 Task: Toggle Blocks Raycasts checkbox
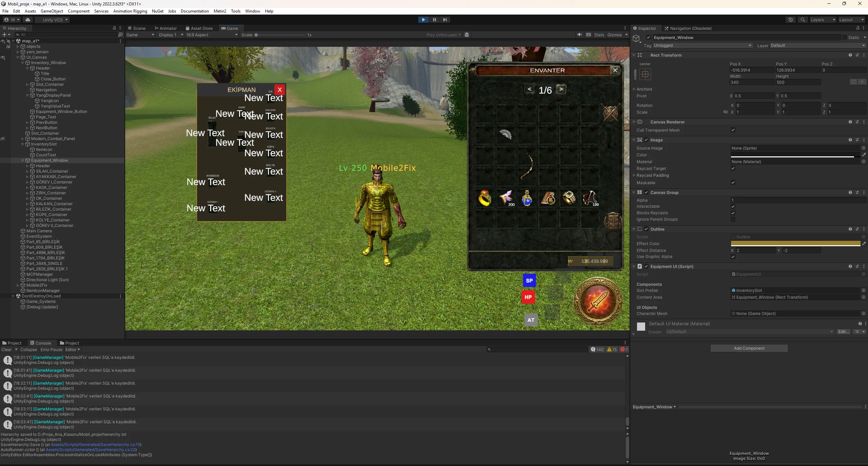pyautogui.click(x=733, y=213)
